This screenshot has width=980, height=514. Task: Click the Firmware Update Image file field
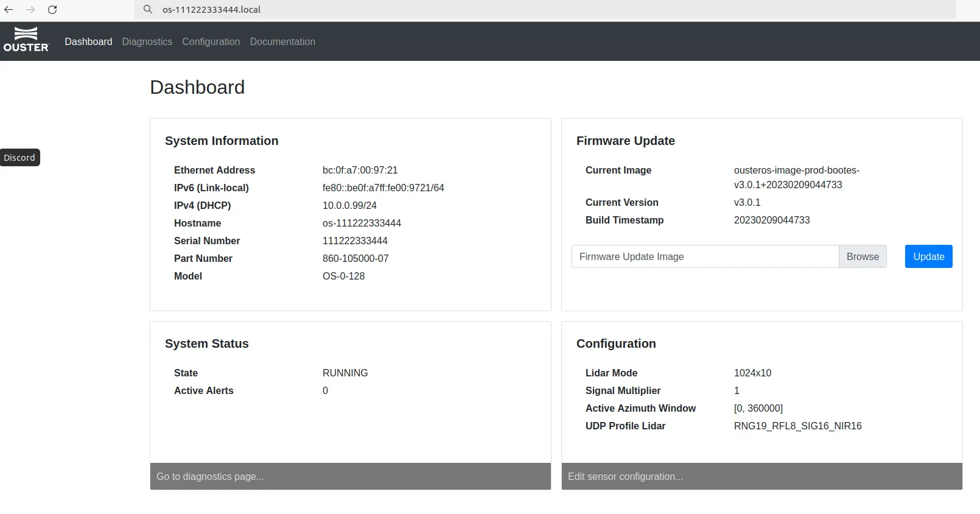pyautogui.click(x=704, y=256)
